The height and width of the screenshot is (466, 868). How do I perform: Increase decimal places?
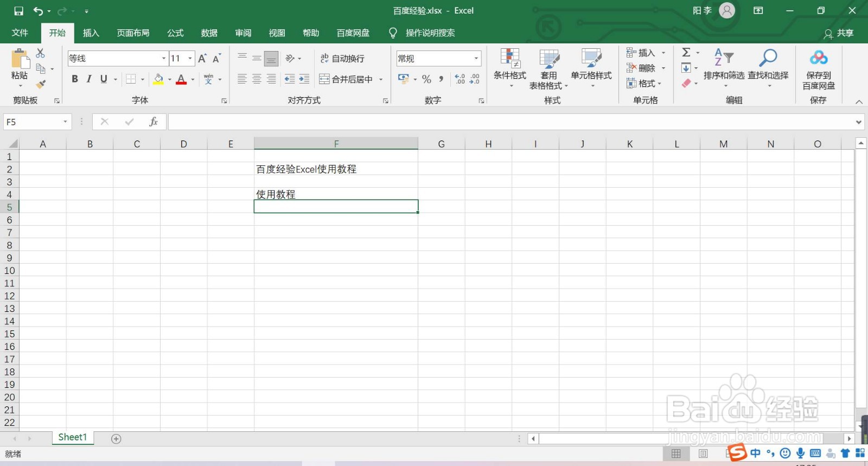tap(460, 79)
